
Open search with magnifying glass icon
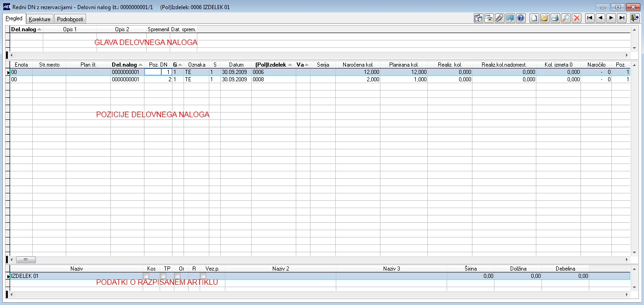tap(566, 18)
